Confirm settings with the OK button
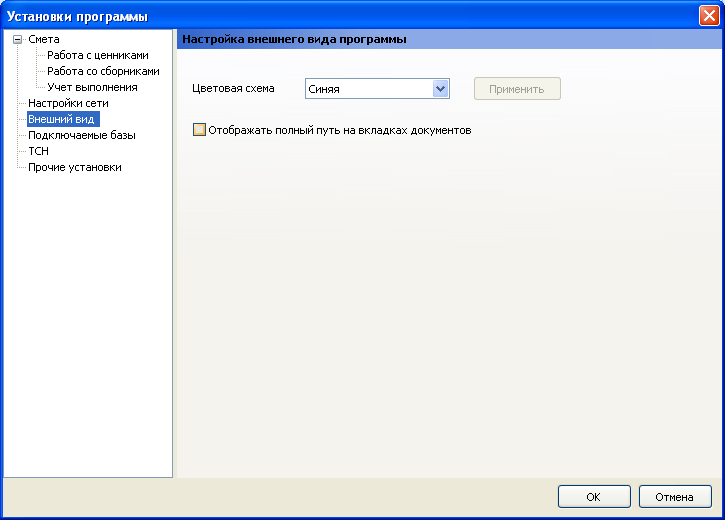 pyautogui.click(x=594, y=497)
